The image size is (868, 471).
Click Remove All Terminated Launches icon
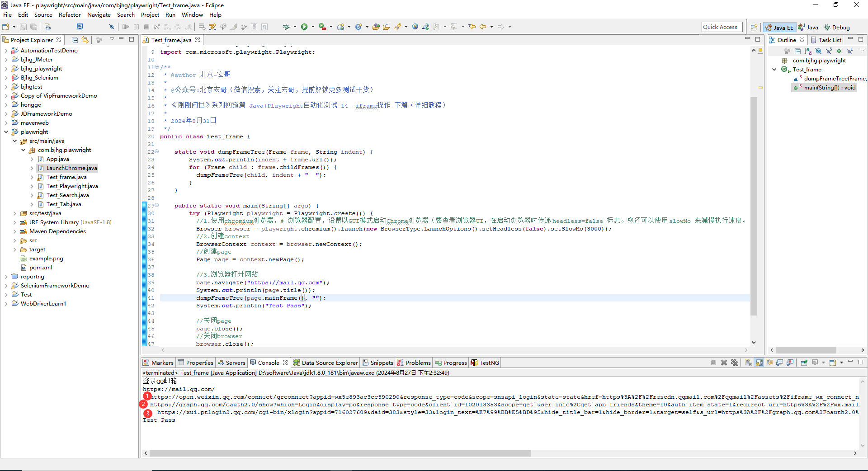tap(734, 363)
